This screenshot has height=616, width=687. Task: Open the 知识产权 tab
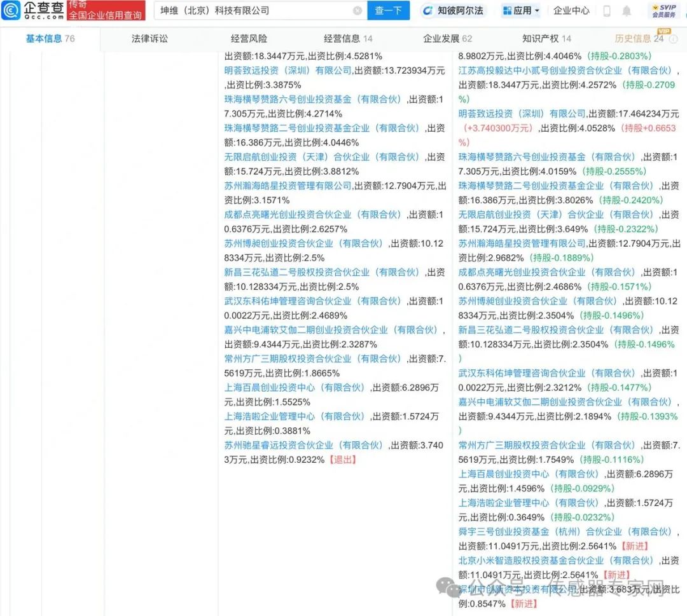click(546, 39)
